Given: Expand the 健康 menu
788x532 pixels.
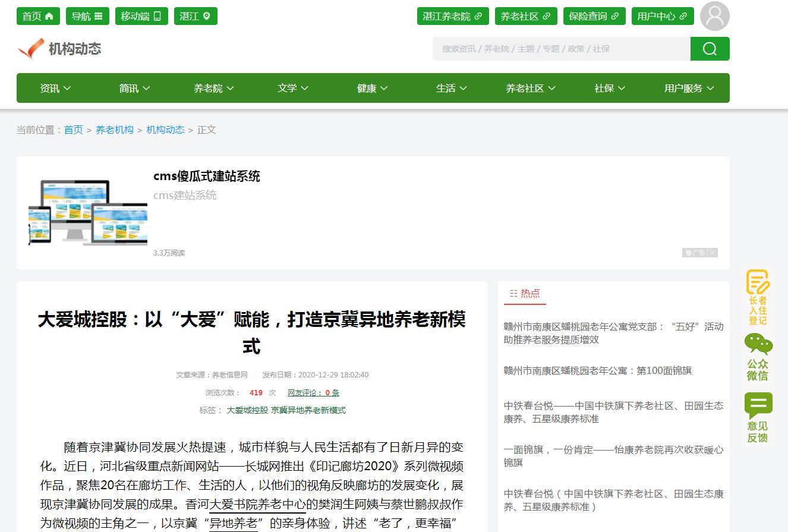Looking at the screenshot, I should coord(373,88).
